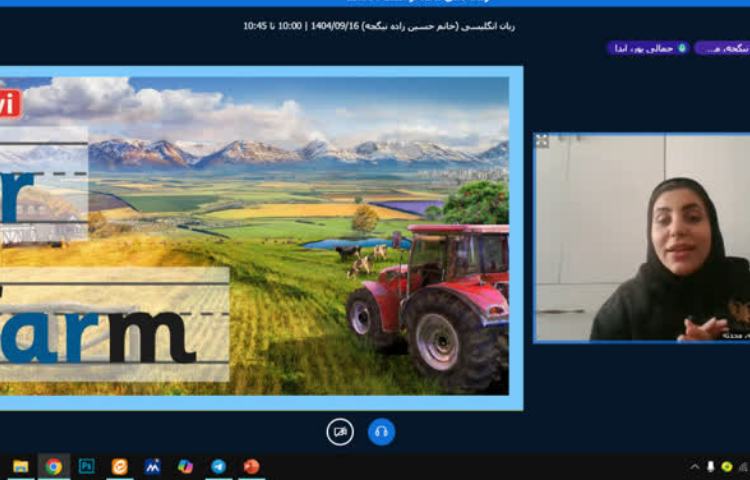Show hidden system tray icons
Screen dimensions: 750x480
click(x=695, y=467)
